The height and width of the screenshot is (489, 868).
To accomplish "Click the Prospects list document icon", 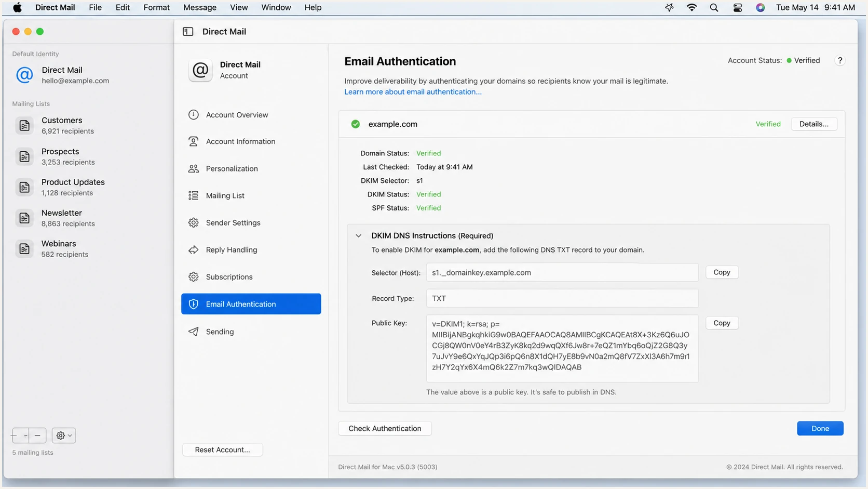I will click(x=24, y=156).
